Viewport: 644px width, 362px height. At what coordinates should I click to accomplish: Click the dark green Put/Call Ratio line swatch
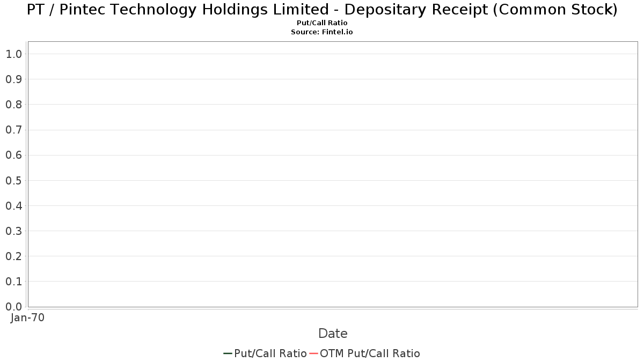228,353
